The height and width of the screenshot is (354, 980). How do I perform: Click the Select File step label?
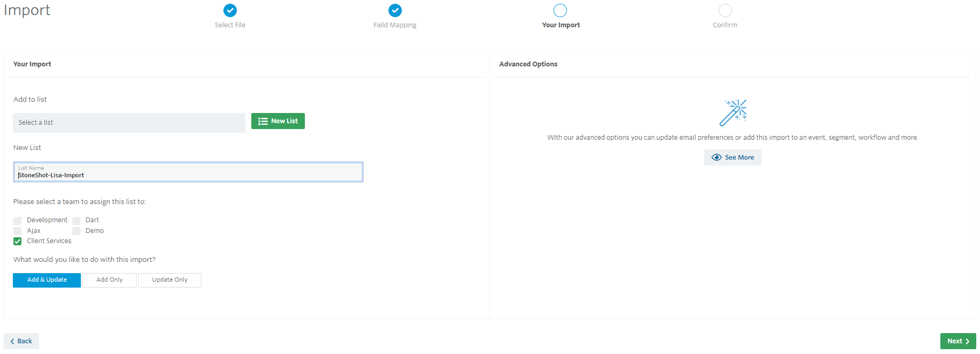(x=230, y=25)
